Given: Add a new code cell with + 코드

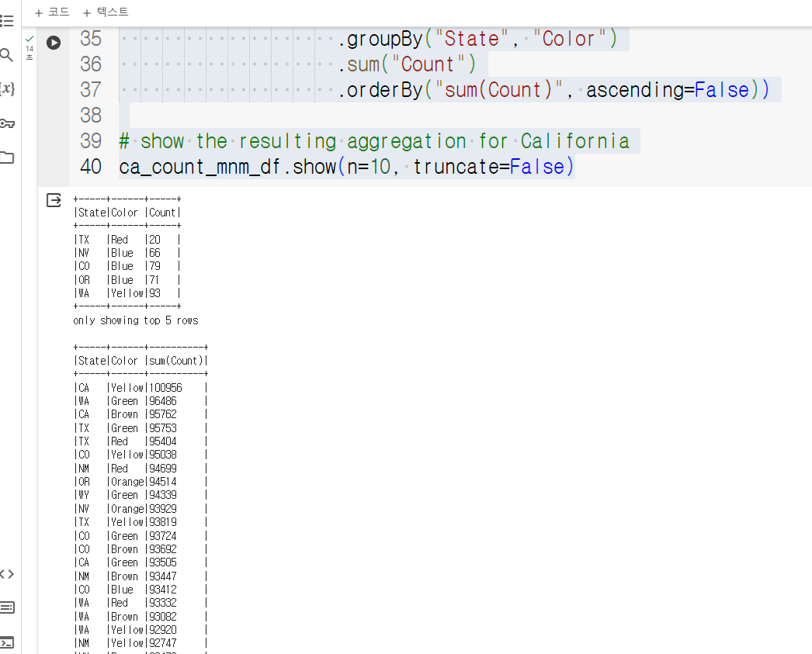Looking at the screenshot, I should tap(52, 12).
